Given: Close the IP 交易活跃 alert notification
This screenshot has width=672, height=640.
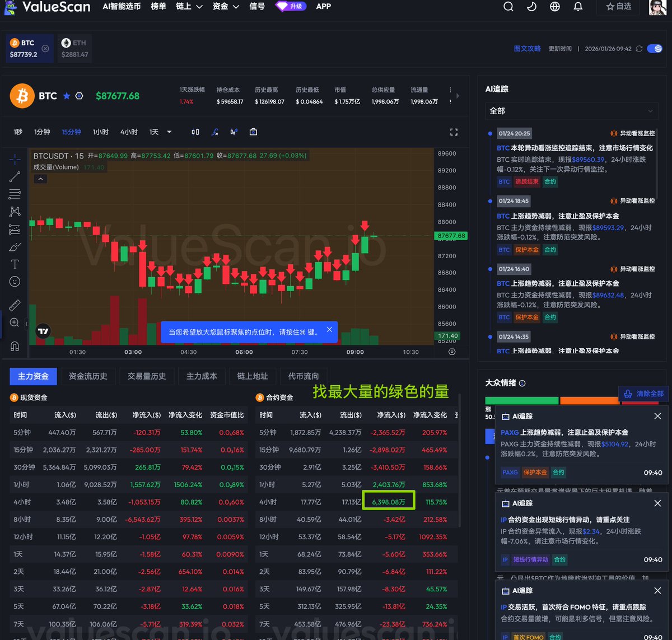Looking at the screenshot, I should [657, 591].
